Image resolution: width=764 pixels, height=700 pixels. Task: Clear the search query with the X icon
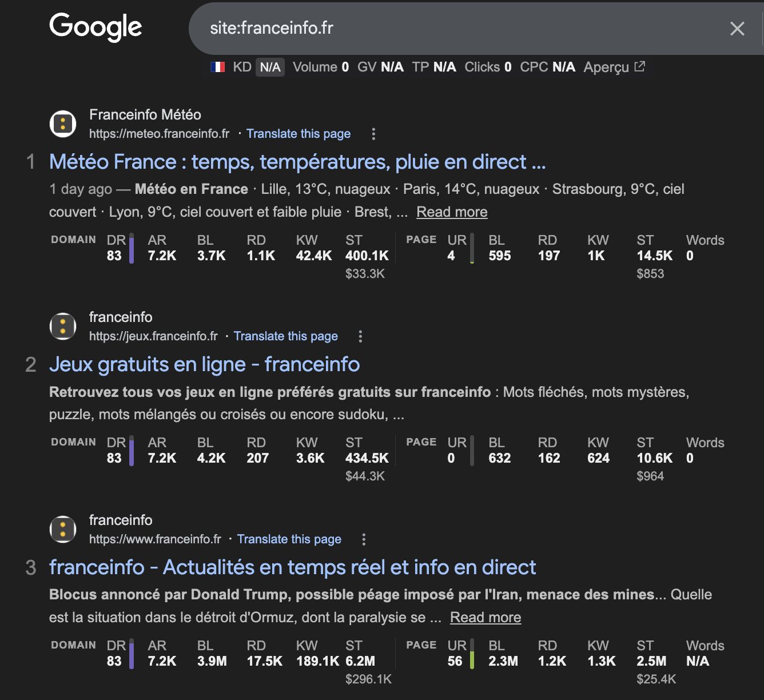click(737, 29)
